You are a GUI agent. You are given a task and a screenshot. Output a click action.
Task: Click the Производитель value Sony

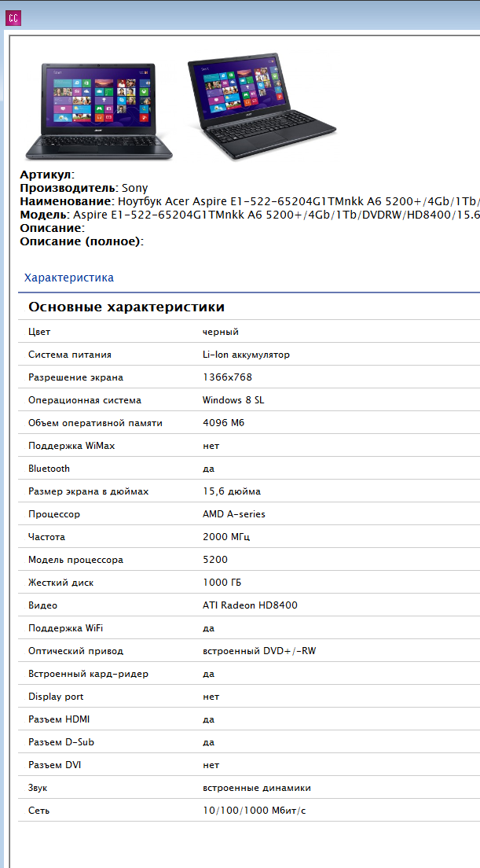[134, 188]
